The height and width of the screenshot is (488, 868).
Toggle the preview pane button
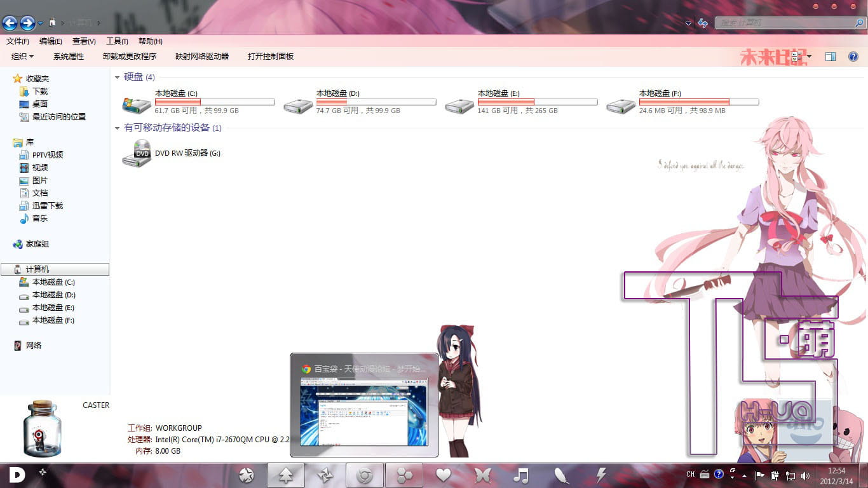pyautogui.click(x=830, y=57)
